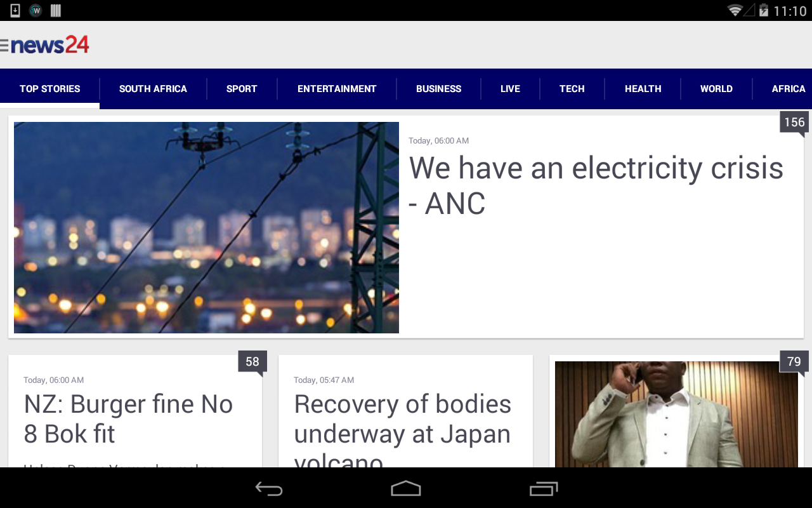Open the 156 comments badge
The width and height of the screenshot is (812, 508).
[x=794, y=123]
